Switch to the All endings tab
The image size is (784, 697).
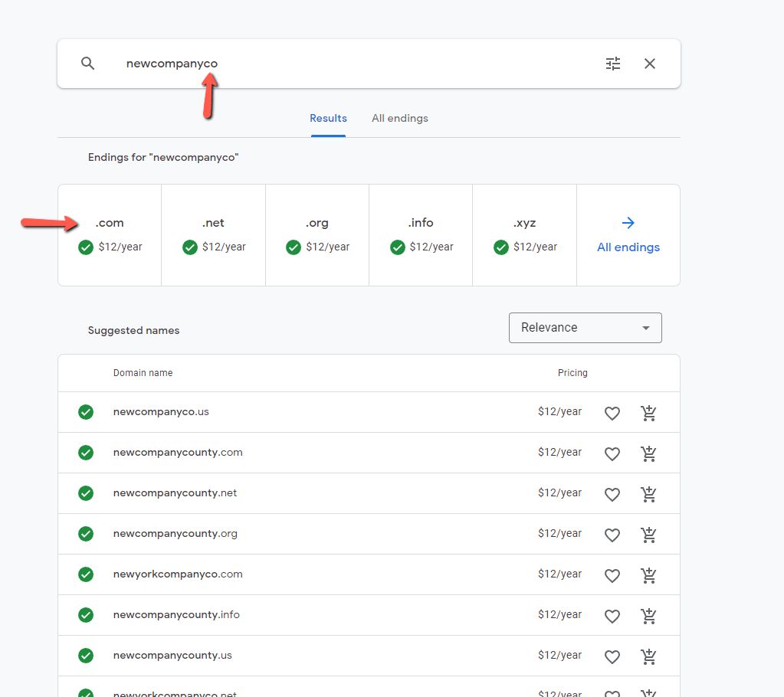click(x=400, y=119)
